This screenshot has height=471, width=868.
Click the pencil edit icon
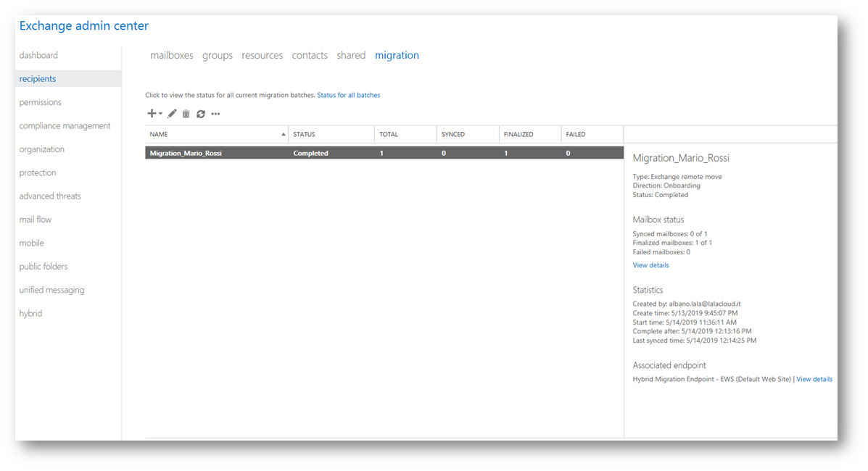pos(172,114)
